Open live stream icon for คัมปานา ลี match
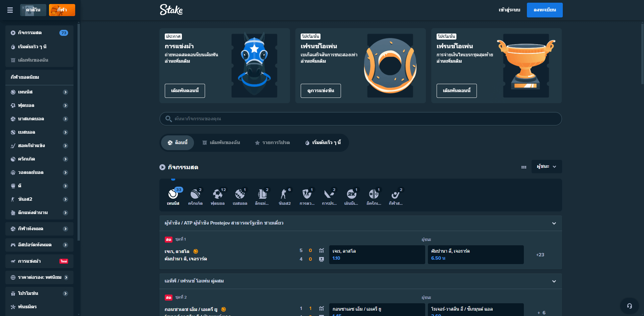 coord(321,259)
